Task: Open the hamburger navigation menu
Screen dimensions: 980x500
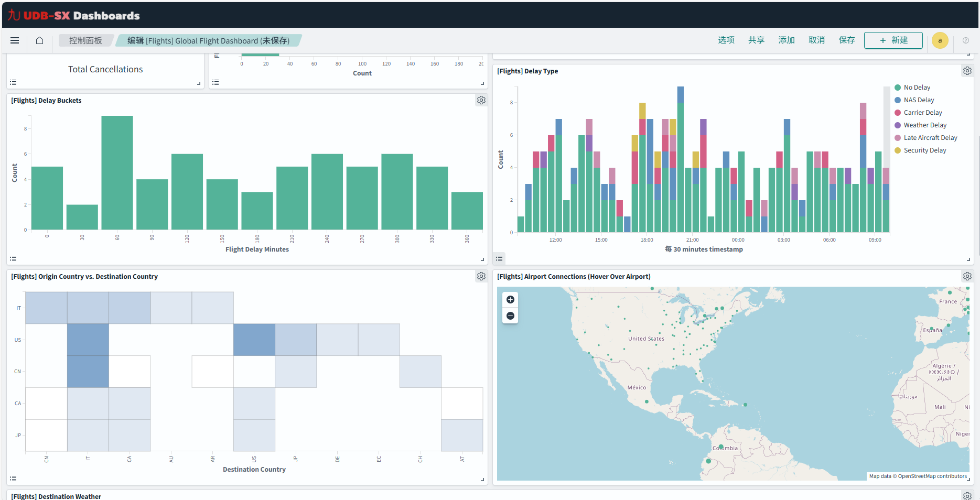Action: pos(15,40)
